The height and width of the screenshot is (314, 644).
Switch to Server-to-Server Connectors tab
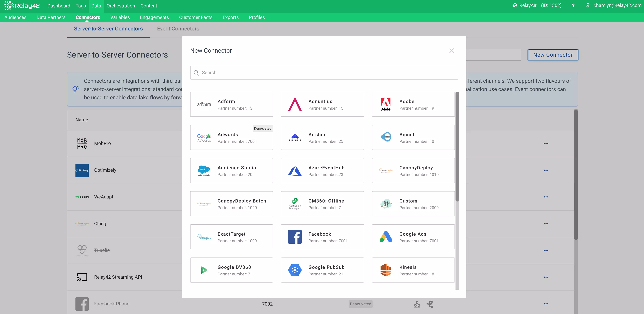(108, 29)
